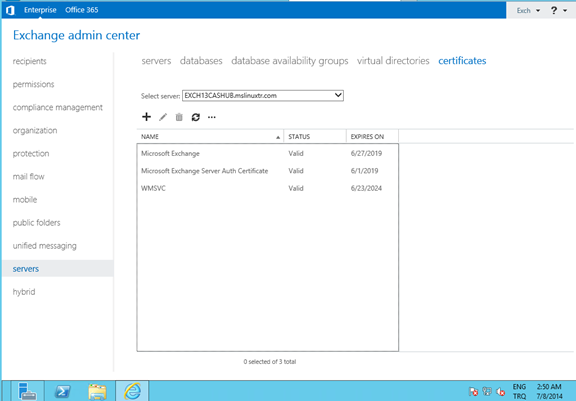Add a new certificate with plus icon
This screenshot has width=576, height=401.
[x=146, y=117]
